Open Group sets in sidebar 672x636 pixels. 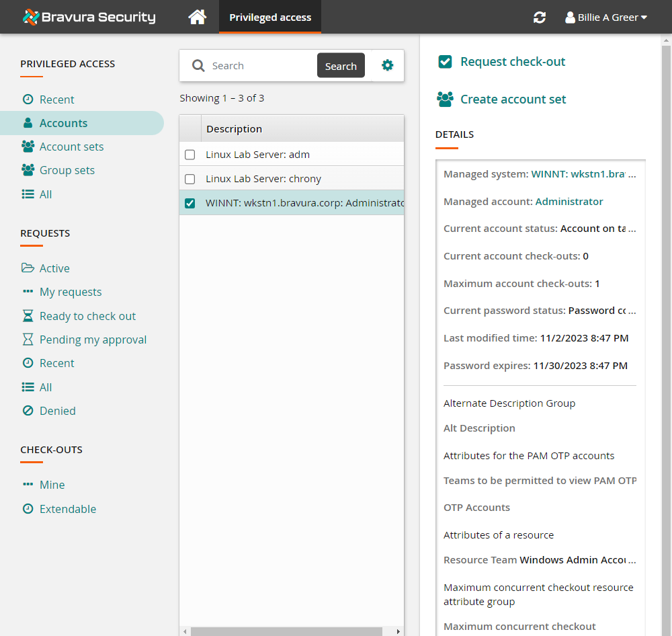(67, 170)
